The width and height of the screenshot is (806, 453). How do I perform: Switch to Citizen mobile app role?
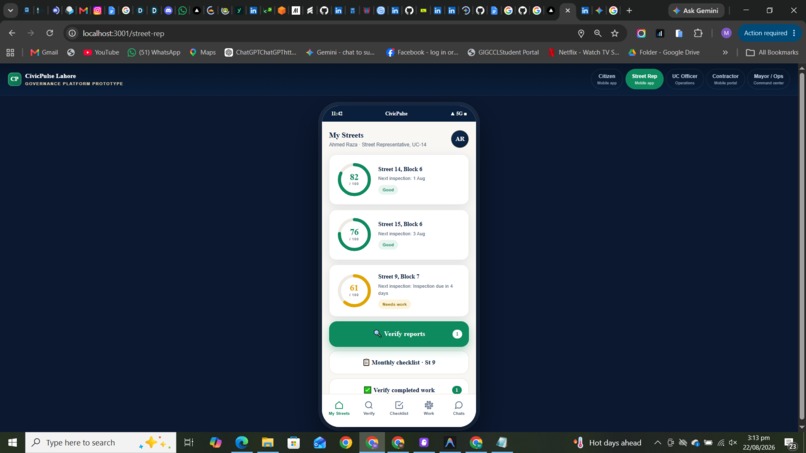click(607, 79)
